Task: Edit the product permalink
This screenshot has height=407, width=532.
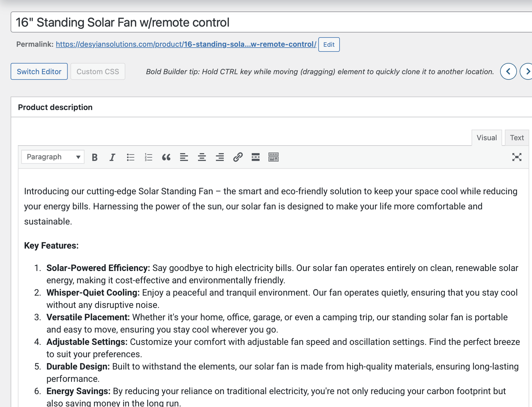Action: coord(329,44)
